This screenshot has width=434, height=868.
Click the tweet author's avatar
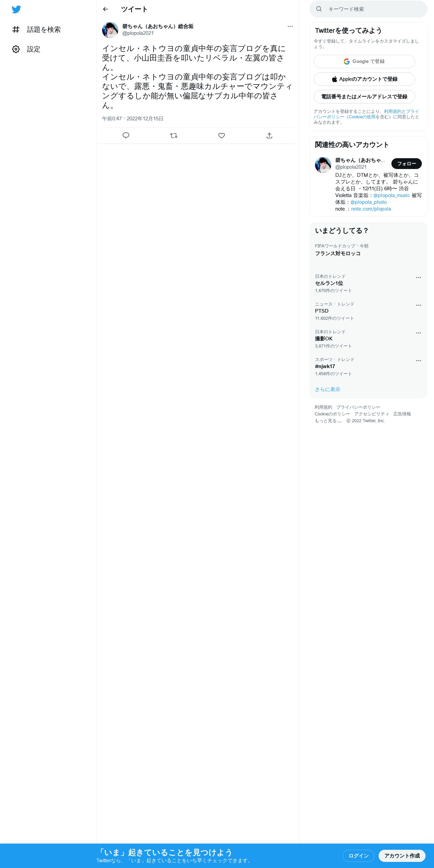110,30
